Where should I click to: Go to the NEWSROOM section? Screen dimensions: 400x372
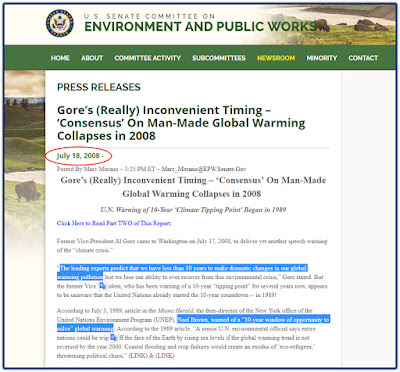(x=276, y=58)
